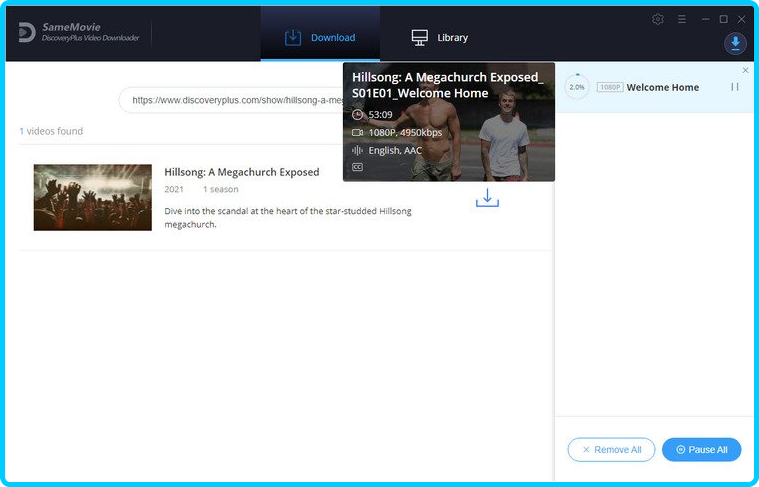Click the Pause All button
The height and width of the screenshot is (487, 759).
pyautogui.click(x=701, y=450)
